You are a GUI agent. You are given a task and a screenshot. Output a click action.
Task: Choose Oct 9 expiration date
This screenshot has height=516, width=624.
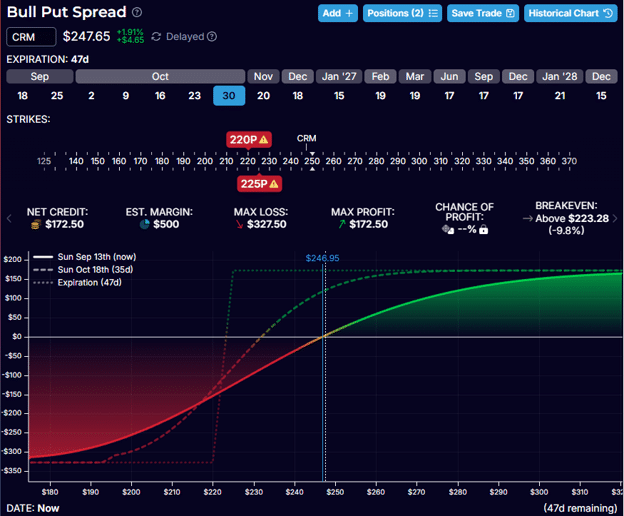tap(126, 96)
